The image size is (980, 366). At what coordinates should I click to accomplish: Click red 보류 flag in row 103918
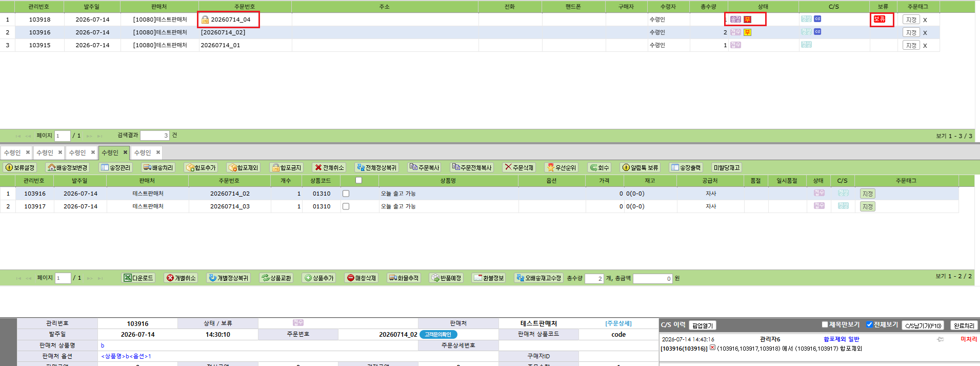879,18
